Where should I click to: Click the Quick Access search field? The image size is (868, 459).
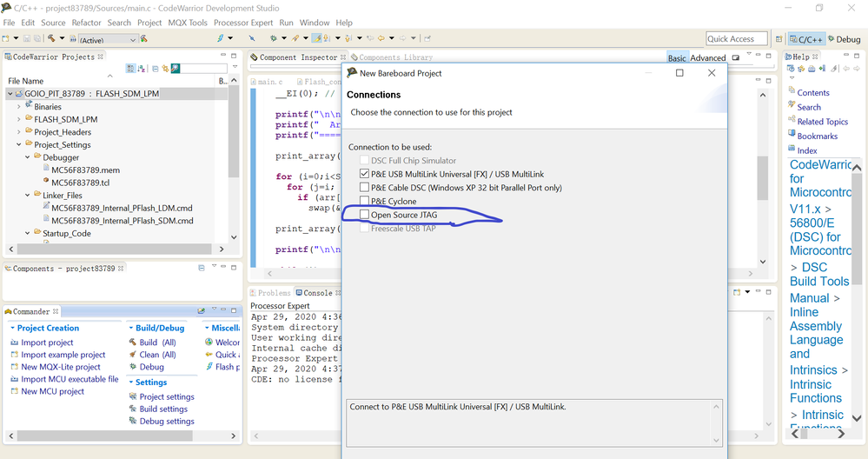point(736,38)
